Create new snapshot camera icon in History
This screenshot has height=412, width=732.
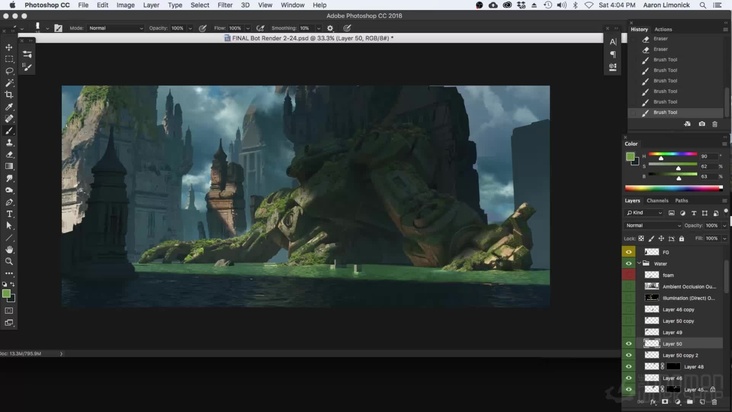click(x=702, y=124)
